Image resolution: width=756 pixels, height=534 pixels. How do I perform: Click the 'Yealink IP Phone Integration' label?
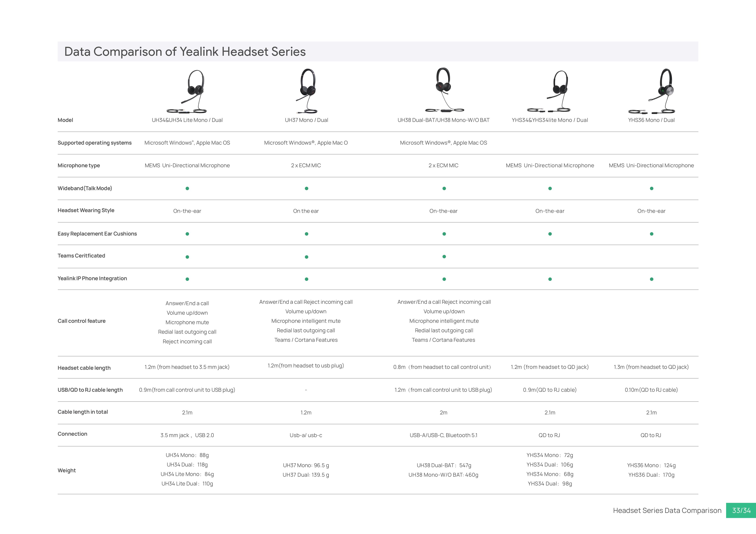[x=92, y=279]
